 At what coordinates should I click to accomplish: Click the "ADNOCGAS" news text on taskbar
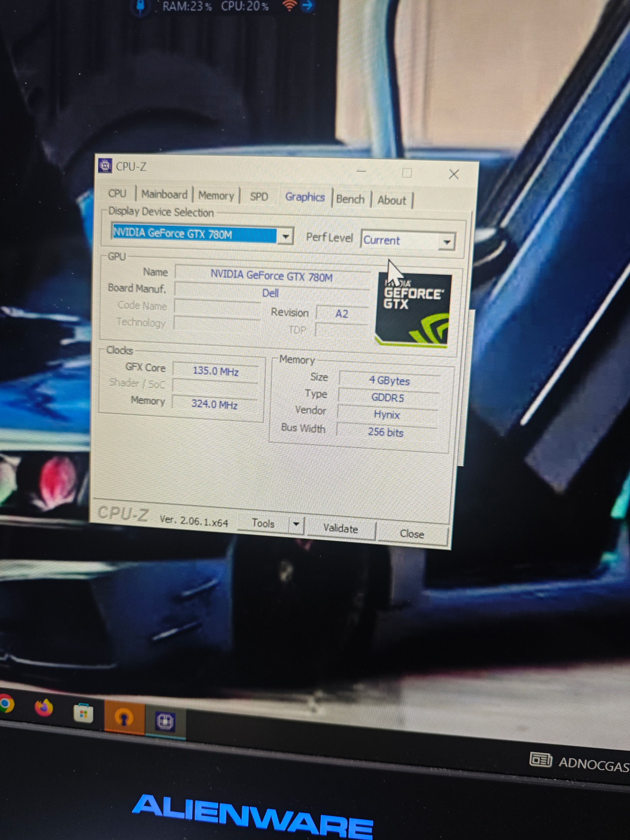[594, 764]
